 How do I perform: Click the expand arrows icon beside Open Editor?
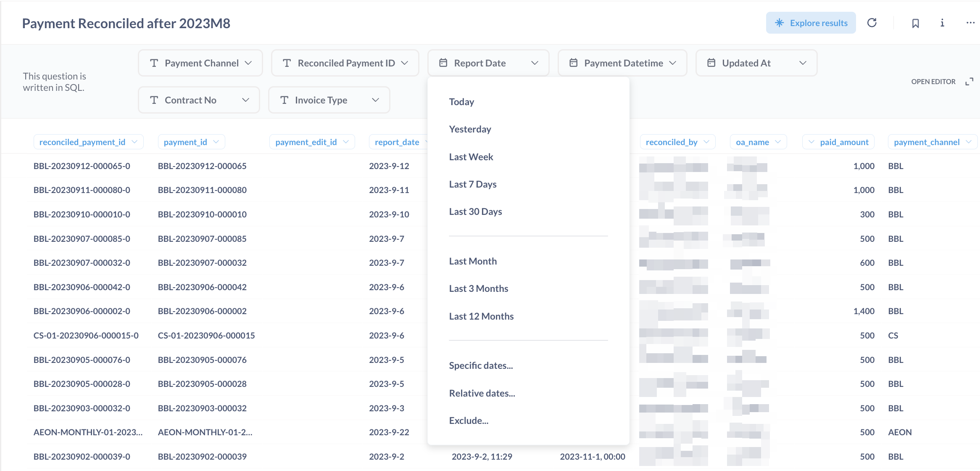click(969, 82)
